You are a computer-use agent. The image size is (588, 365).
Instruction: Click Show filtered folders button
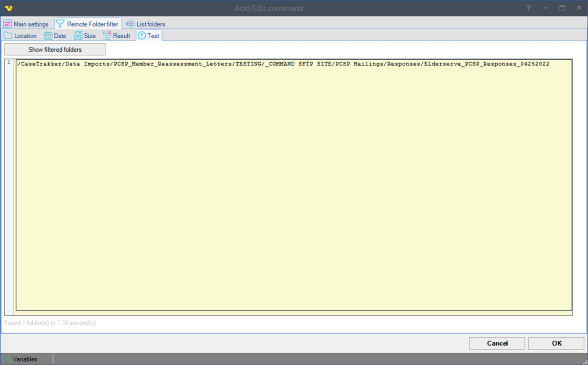(x=55, y=50)
